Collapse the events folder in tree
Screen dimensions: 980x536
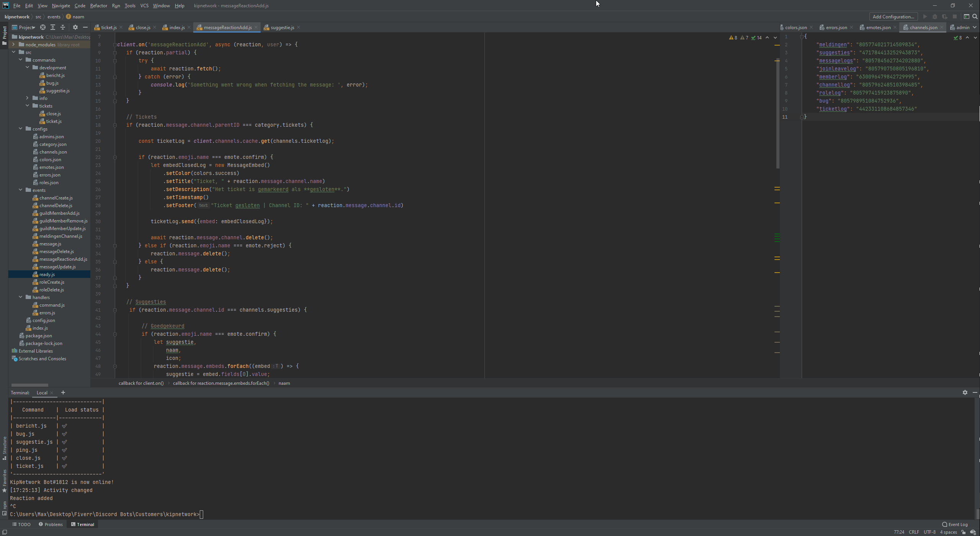coord(21,190)
